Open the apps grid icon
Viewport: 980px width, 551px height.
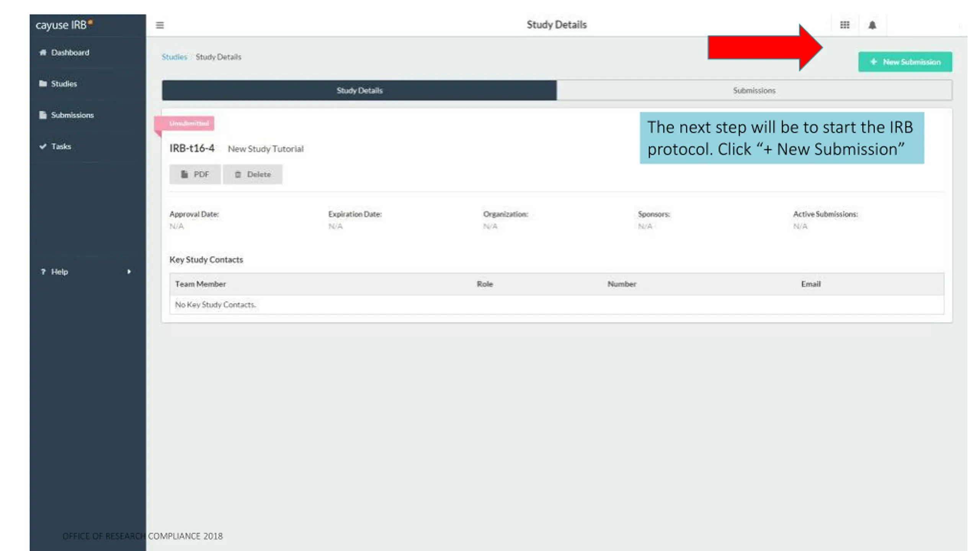pyautogui.click(x=844, y=25)
